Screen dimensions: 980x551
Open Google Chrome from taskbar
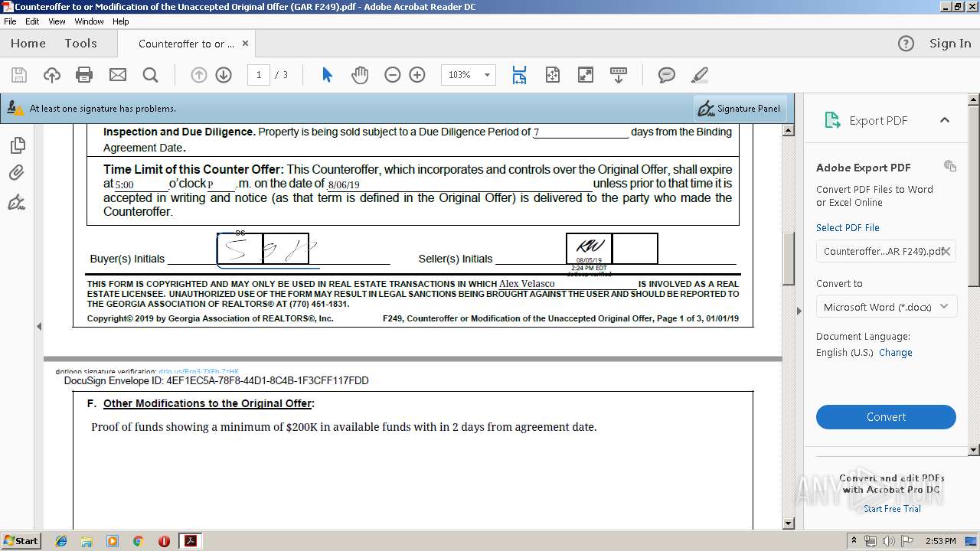click(x=138, y=541)
